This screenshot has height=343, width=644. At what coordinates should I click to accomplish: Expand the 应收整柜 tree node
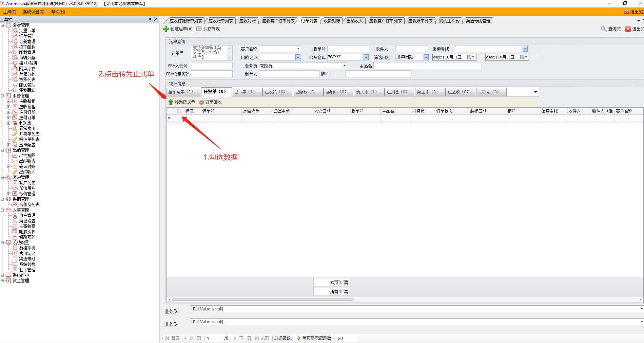9,101
